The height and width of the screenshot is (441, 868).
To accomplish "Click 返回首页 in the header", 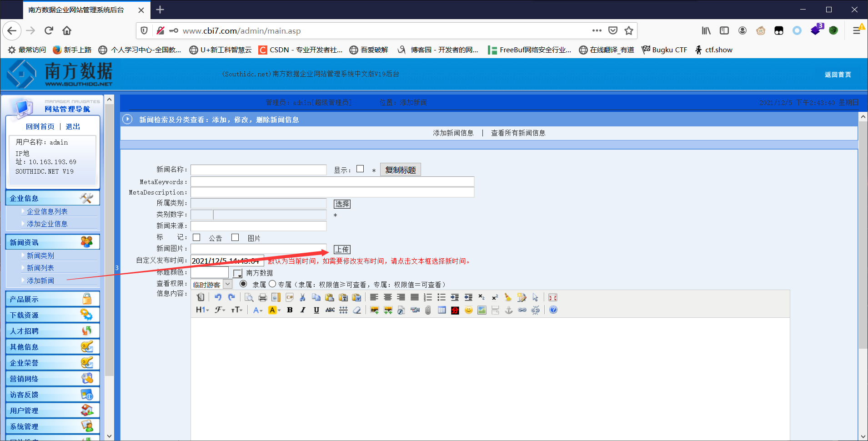I will pyautogui.click(x=838, y=75).
